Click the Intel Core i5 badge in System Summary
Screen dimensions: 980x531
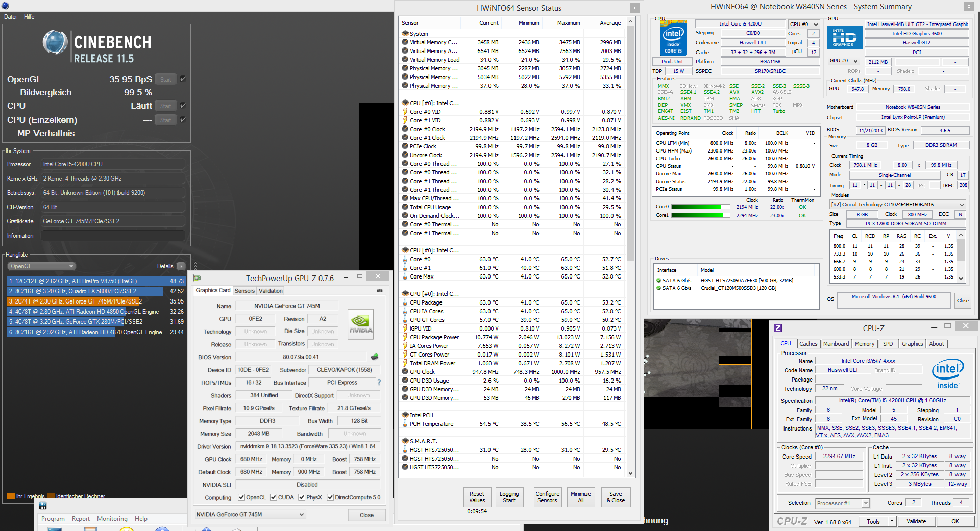[673, 38]
